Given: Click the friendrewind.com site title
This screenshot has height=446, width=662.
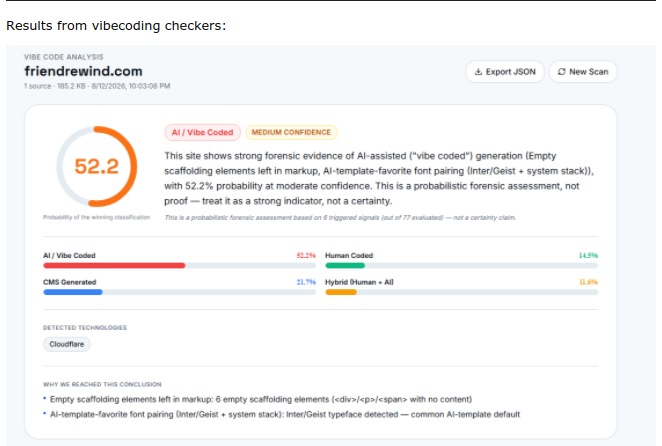Looking at the screenshot, I should pyautogui.click(x=83, y=71).
